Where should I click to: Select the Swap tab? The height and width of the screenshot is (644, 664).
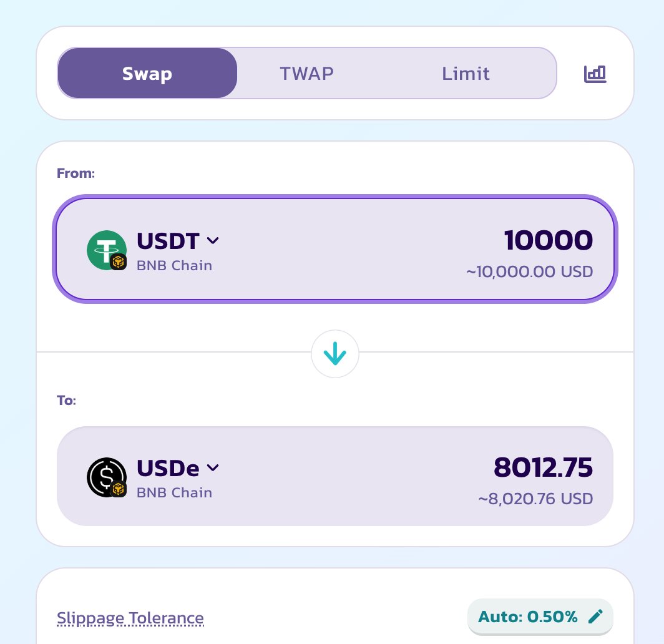[147, 73]
